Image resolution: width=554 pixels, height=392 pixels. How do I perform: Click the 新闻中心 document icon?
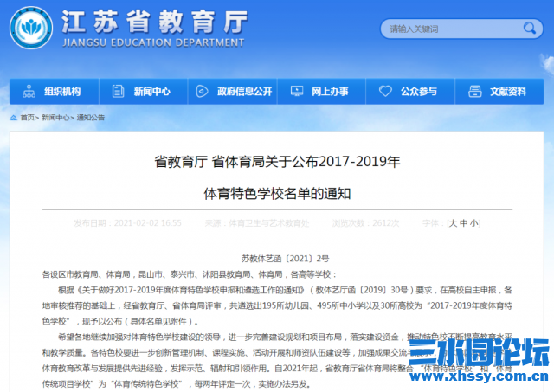[118, 91]
